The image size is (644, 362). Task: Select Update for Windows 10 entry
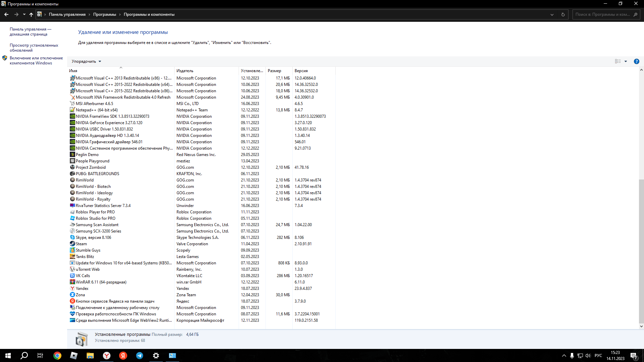201,263
